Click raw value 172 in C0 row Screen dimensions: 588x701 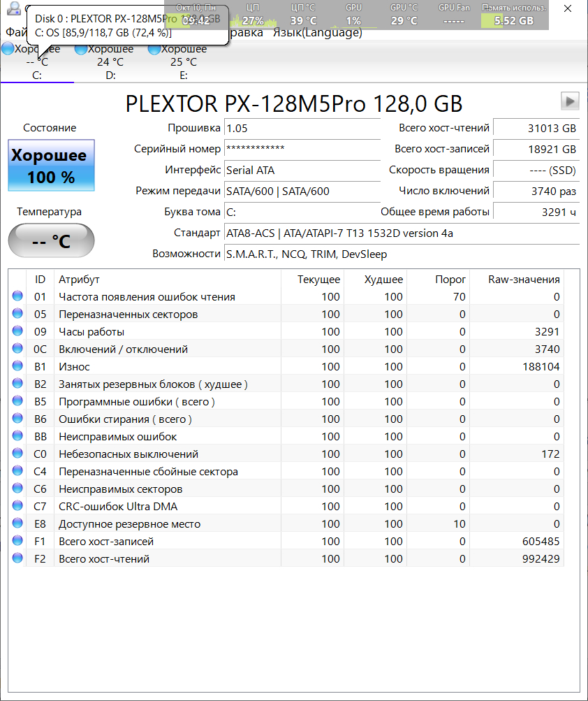click(x=550, y=454)
